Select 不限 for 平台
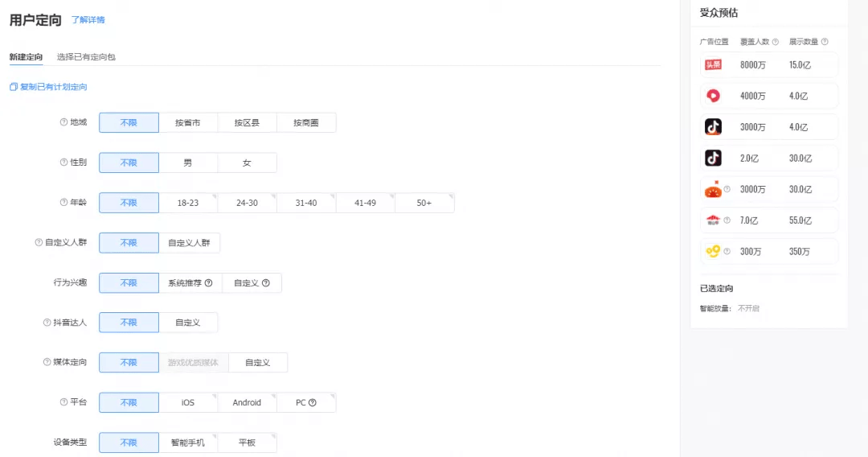This screenshot has height=457, width=868. coord(129,403)
